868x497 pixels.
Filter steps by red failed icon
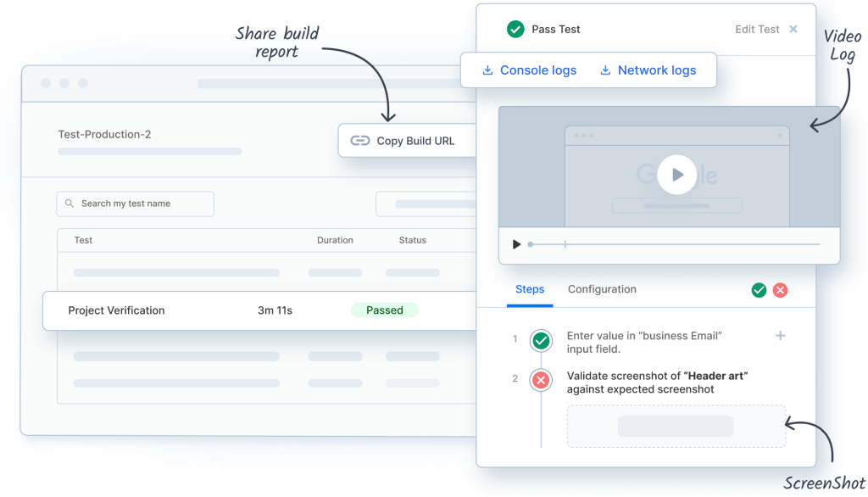781,290
